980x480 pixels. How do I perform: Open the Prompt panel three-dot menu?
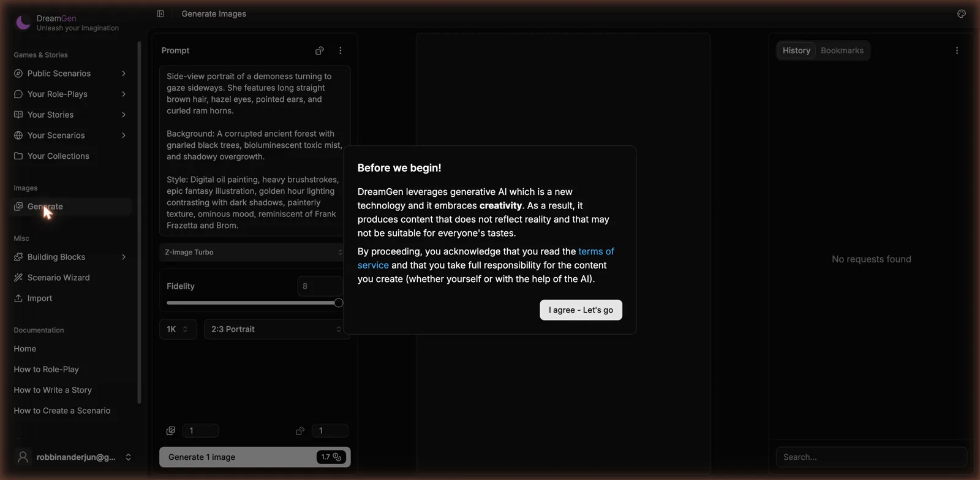click(x=341, y=51)
